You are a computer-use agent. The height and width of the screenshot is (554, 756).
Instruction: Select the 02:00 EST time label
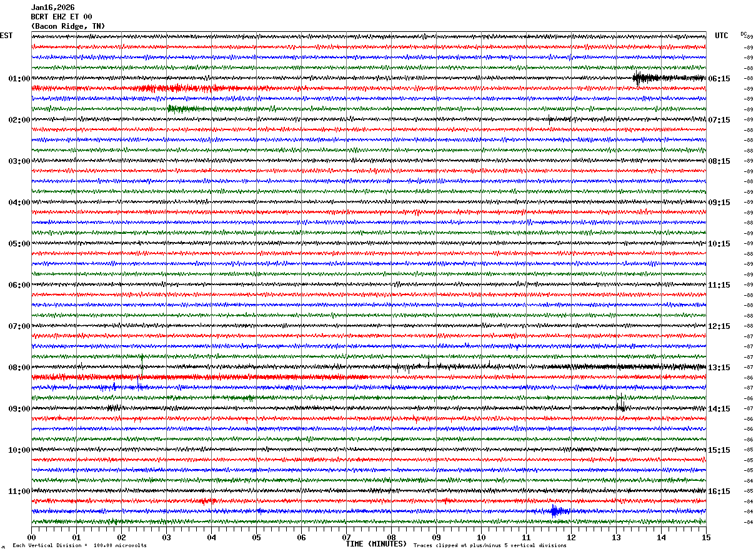pyautogui.click(x=19, y=120)
